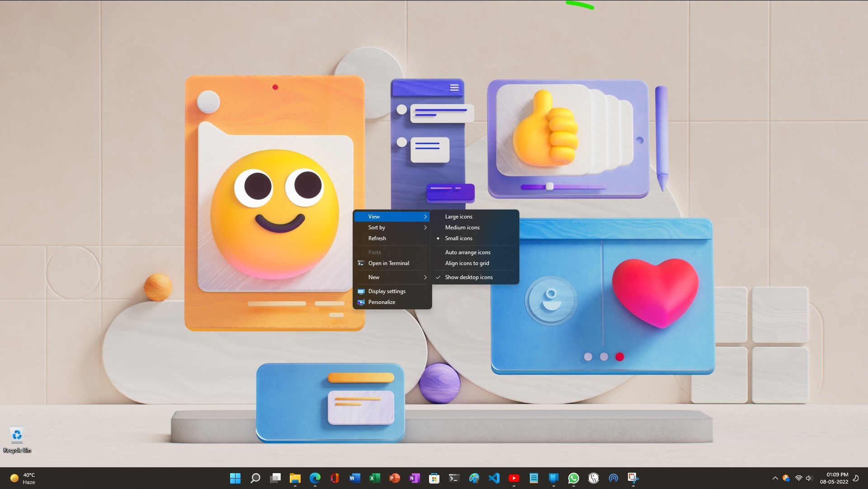Click the monitor icon beside Display settings
The image size is (868, 489).
coord(361,291)
